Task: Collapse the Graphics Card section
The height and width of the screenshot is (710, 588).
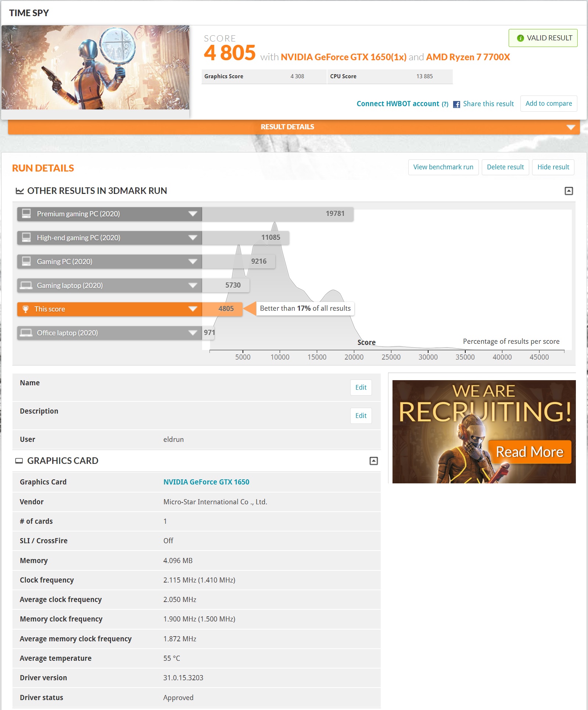Action: tap(373, 461)
